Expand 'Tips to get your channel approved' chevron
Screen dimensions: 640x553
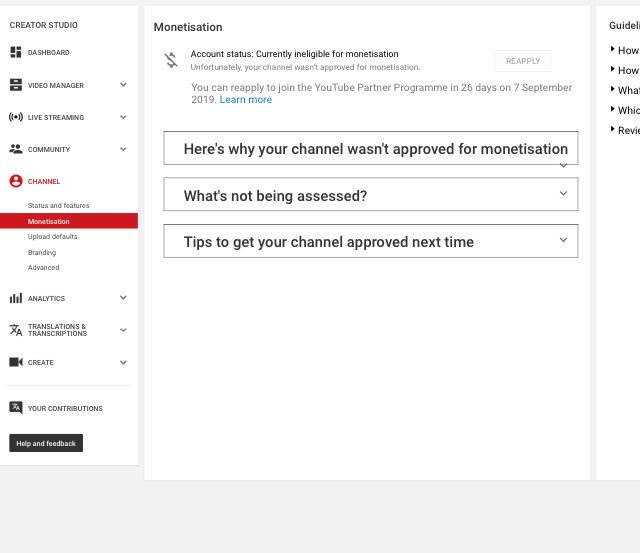[563, 240]
